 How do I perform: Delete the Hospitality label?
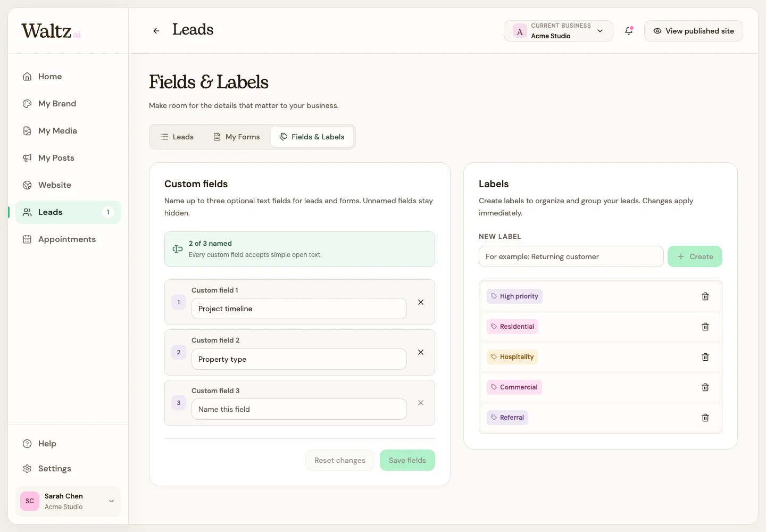(705, 357)
